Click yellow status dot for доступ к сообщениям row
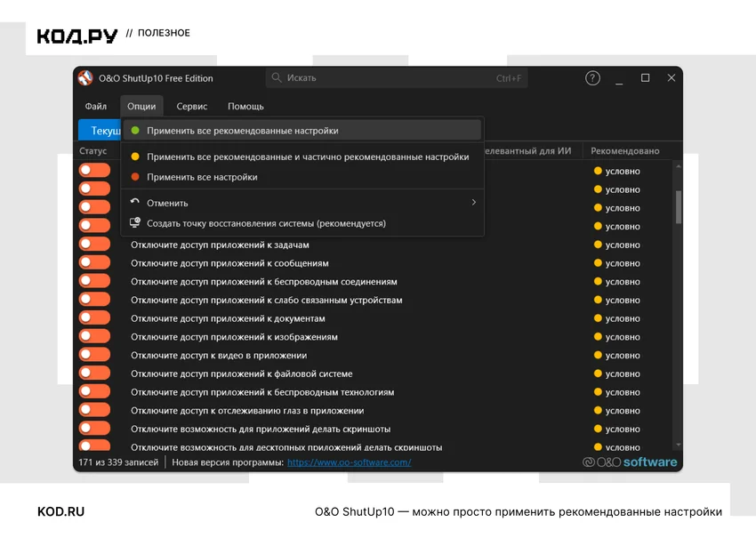 tap(598, 262)
